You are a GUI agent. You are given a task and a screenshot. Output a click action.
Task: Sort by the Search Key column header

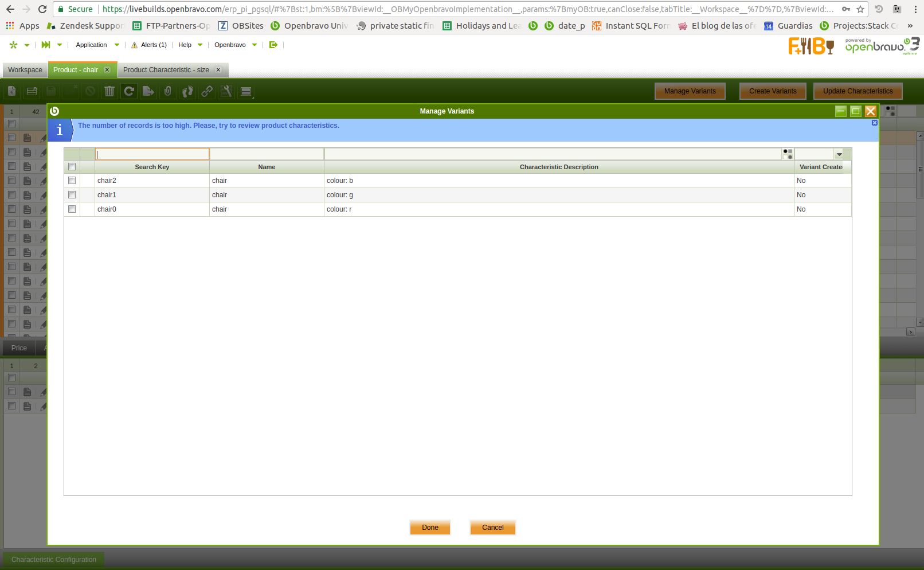152,167
